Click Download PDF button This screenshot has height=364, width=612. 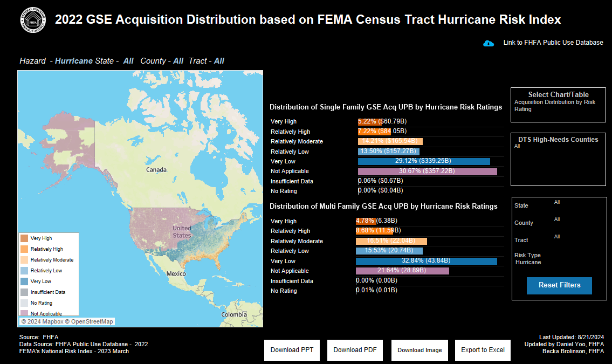355,350
